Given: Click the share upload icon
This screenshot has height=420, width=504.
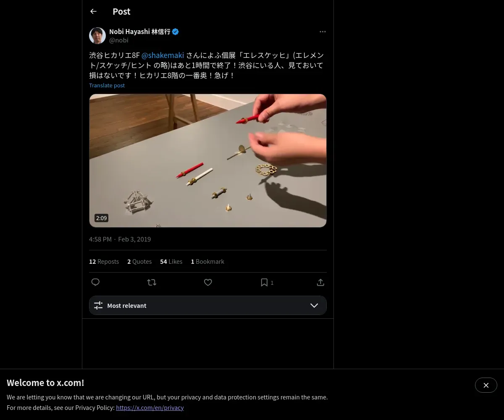Looking at the screenshot, I should (320, 282).
